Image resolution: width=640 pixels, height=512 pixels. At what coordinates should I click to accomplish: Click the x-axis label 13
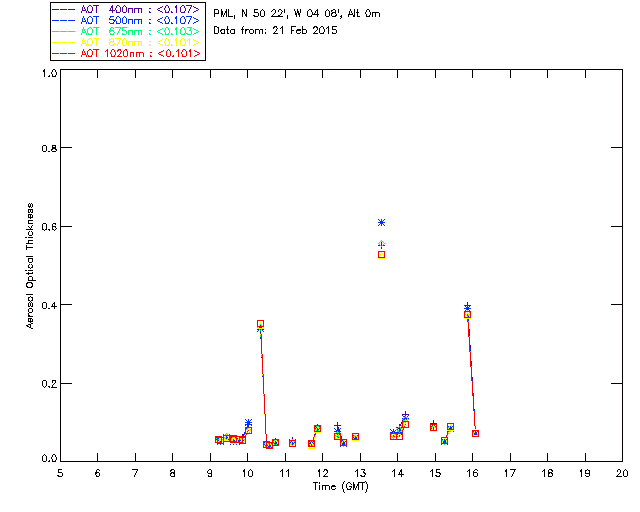(360, 473)
